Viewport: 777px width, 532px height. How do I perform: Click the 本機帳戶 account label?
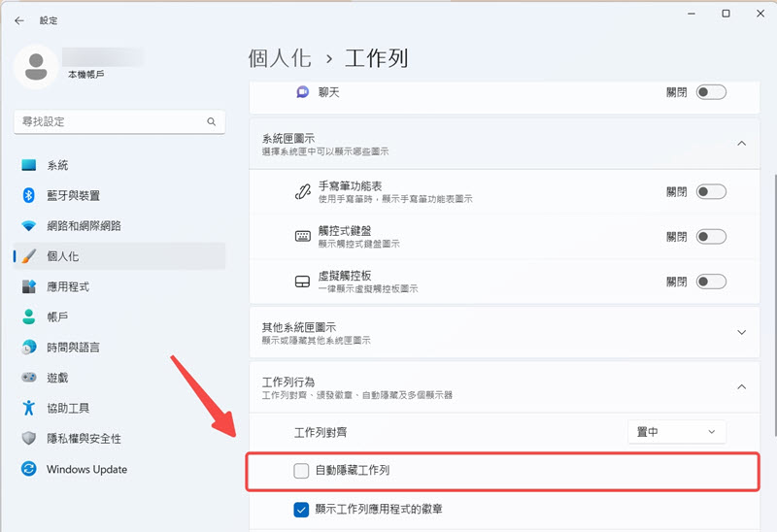click(86, 75)
